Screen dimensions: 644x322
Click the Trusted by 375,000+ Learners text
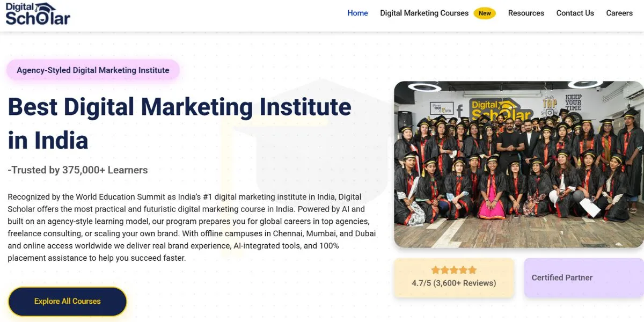pyautogui.click(x=77, y=170)
